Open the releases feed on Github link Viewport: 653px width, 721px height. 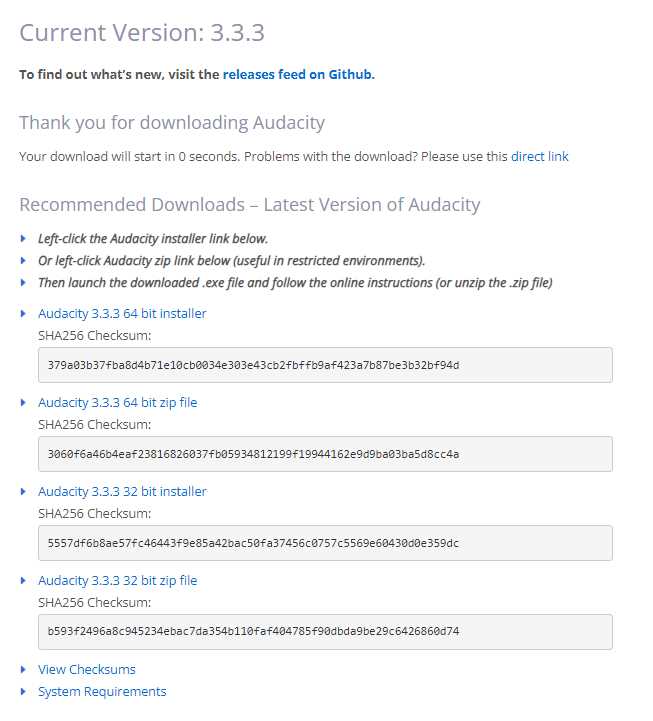[x=298, y=74]
